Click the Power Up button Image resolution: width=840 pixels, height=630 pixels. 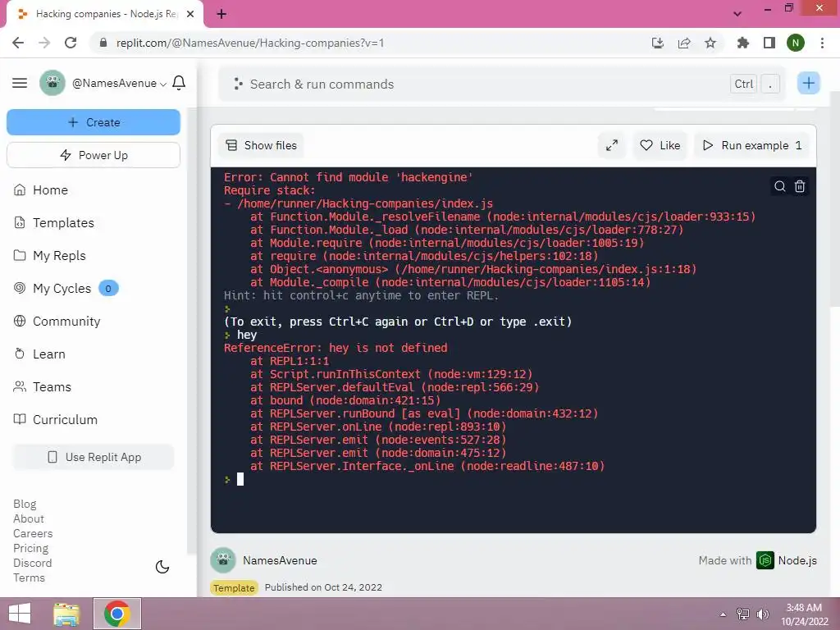(94, 155)
